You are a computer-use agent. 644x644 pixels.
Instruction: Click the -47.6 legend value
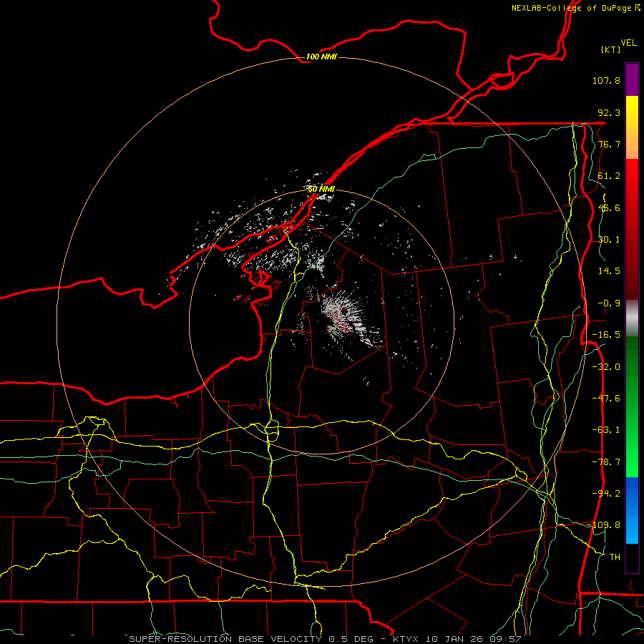[606, 399]
